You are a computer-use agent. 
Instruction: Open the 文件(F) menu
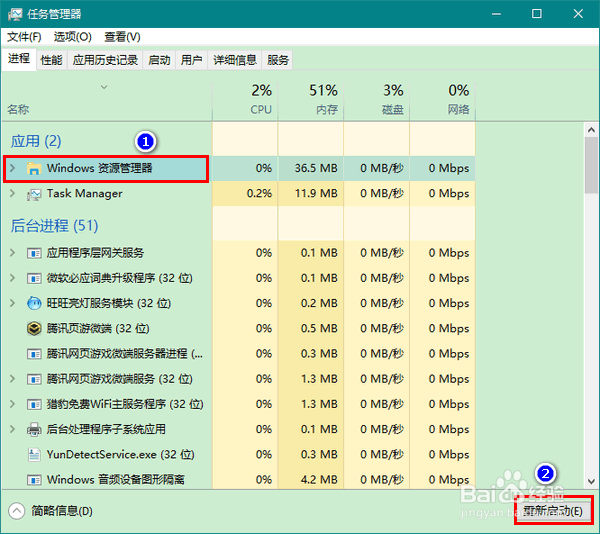tap(24, 37)
